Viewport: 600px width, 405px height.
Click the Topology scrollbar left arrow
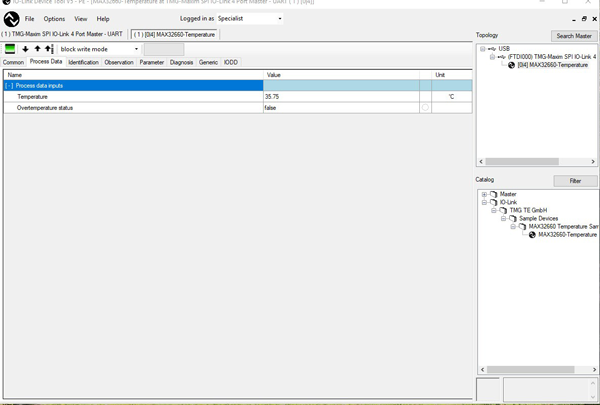[x=481, y=162]
